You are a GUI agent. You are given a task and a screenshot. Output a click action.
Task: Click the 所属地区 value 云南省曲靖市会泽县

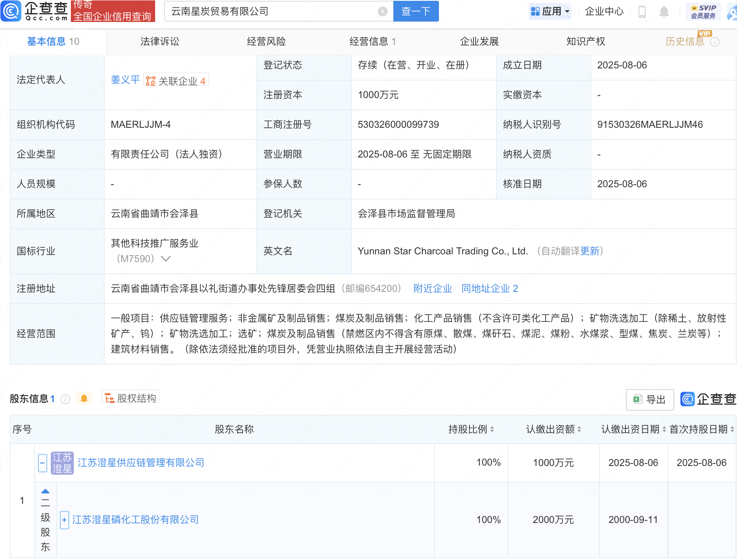point(155,214)
